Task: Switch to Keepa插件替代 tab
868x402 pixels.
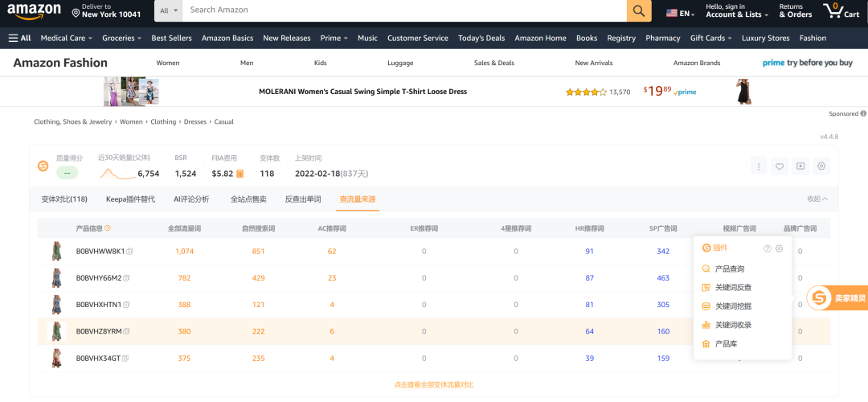Action: tap(131, 199)
